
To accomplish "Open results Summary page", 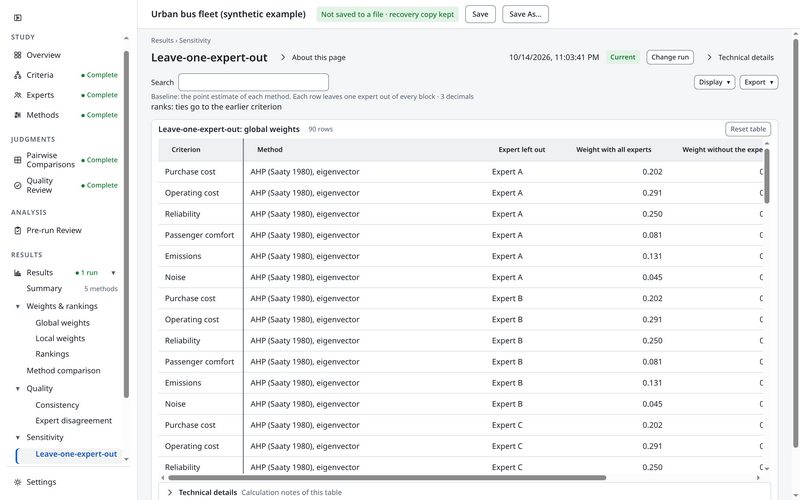I will (x=44, y=288).
